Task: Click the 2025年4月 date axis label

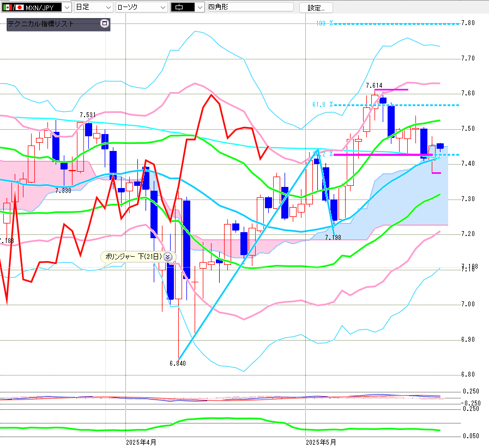Action: click(141, 442)
